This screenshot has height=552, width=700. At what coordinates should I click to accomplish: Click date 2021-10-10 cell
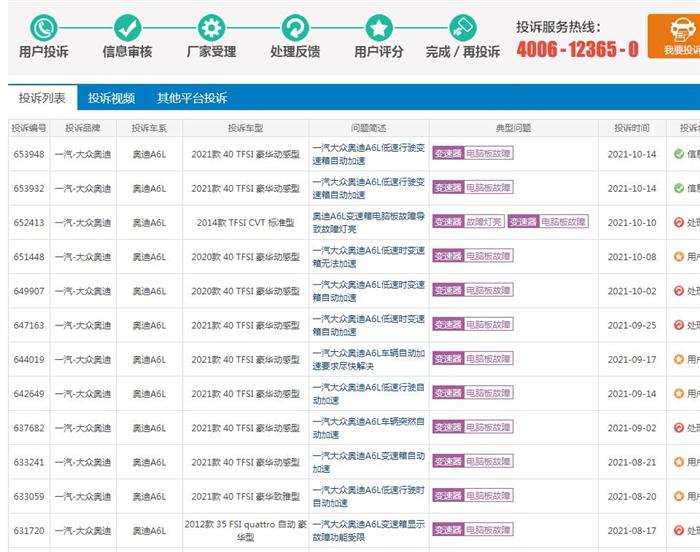click(x=632, y=222)
